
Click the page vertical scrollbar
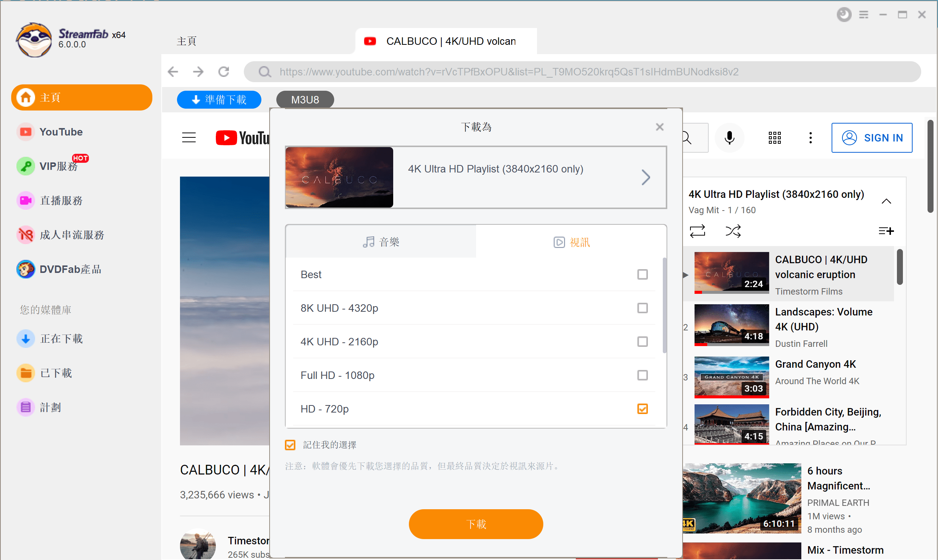[x=931, y=166]
